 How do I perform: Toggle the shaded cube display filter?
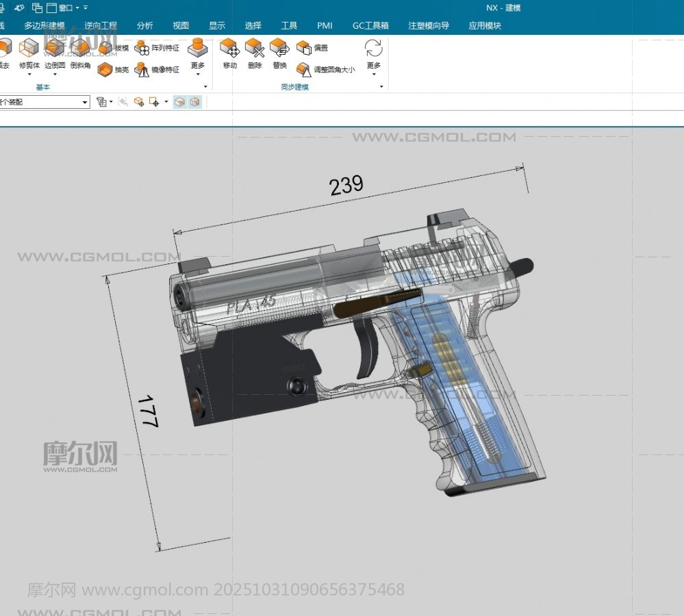pyautogui.click(x=179, y=102)
